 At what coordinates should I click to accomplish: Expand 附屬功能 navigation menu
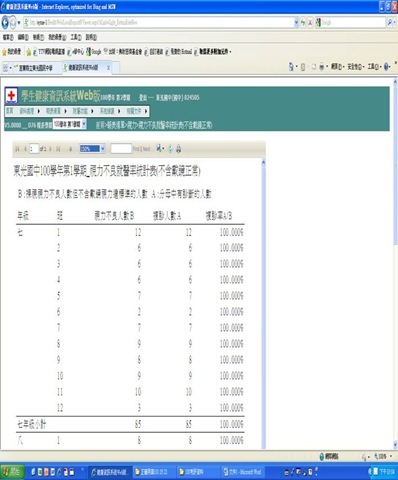[x=83, y=111]
